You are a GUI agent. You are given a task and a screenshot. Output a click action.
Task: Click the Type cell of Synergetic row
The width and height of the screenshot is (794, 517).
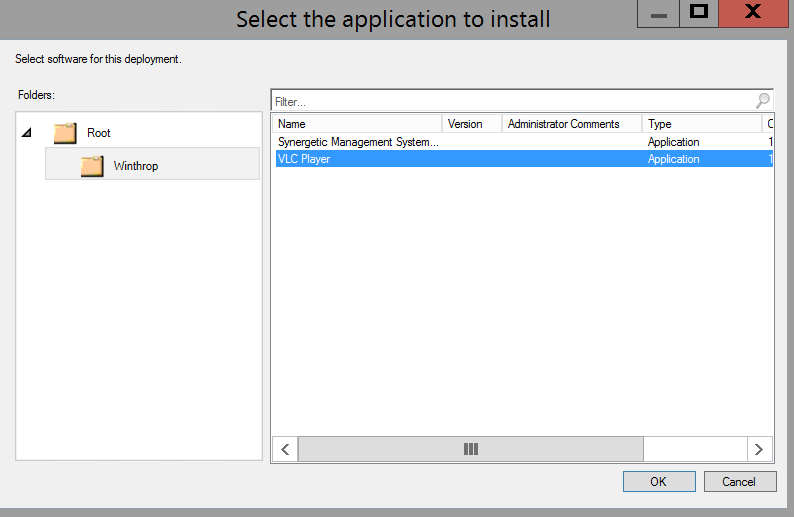[673, 142]
